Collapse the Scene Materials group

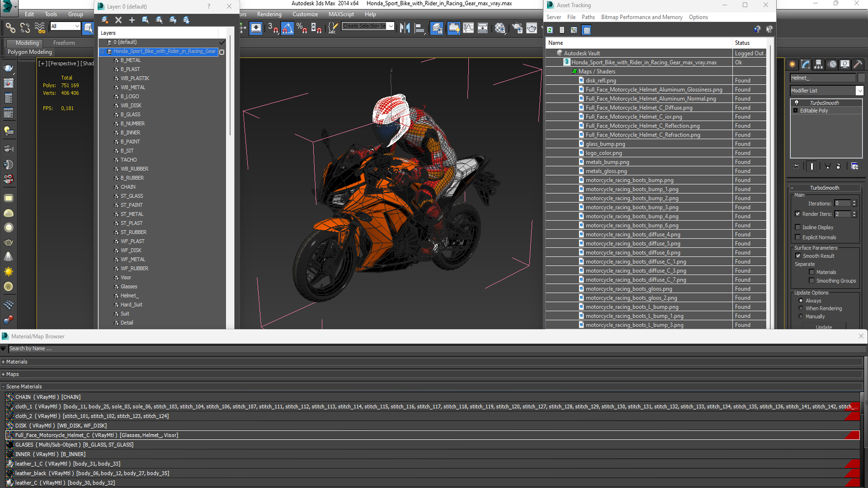pyautogui.click(x=3, y=387)
